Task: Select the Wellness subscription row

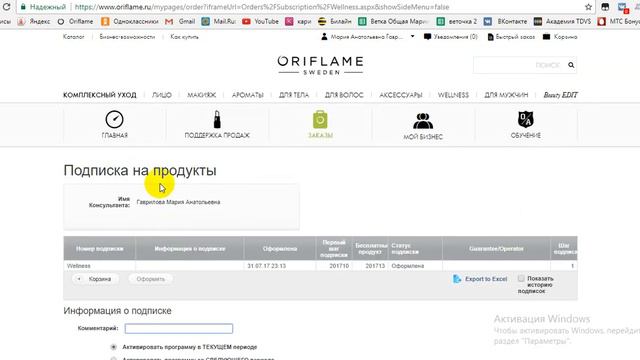Action: pyautogui.click(x=320, y=266)
